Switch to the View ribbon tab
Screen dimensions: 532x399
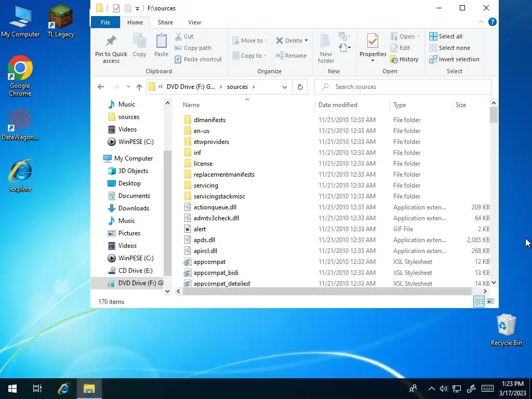[x=194, y=22]
